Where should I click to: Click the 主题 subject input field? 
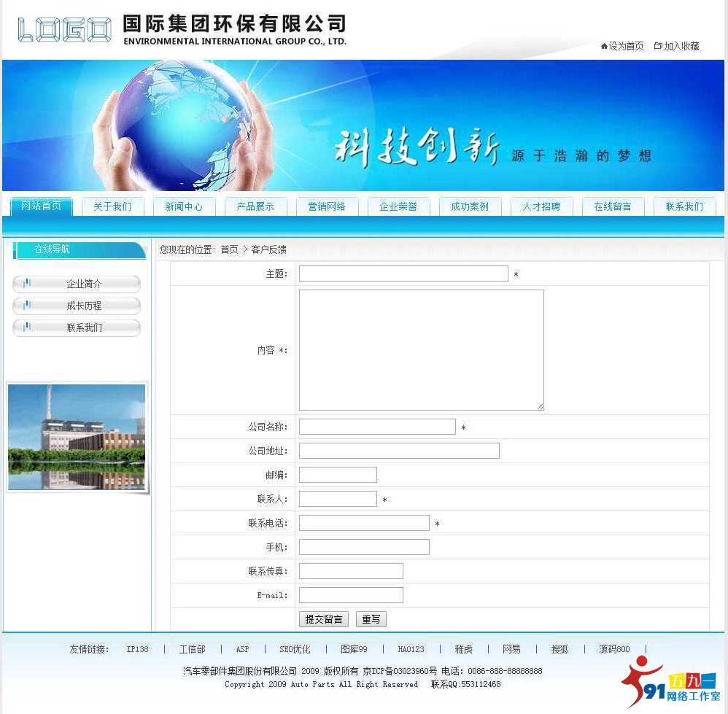(x=403, y=273)
